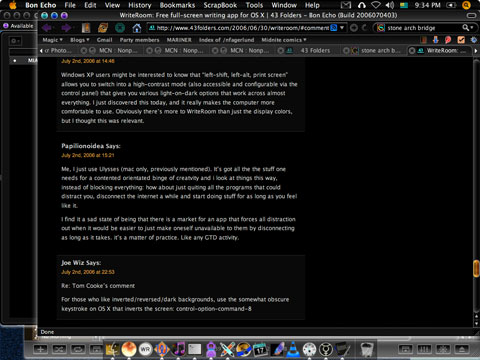Click the July 2nd, 2006 at 22:53 permalink

point(88,272)
